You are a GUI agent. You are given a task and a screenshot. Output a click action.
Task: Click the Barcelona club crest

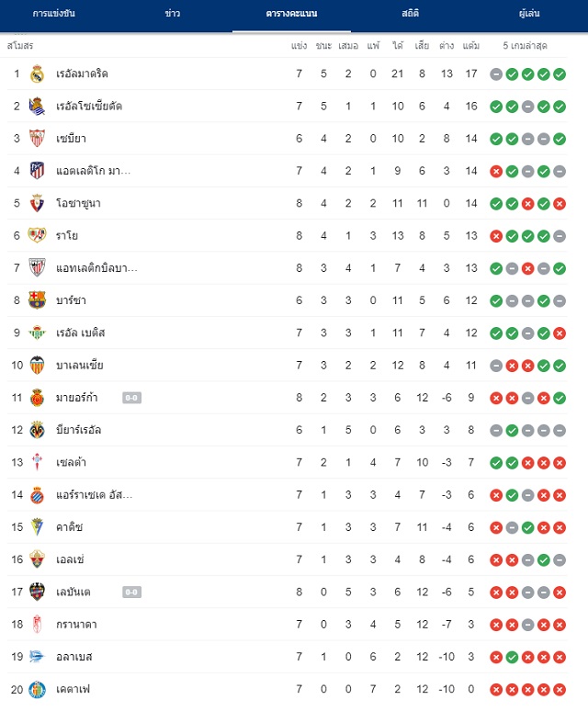coord(37,300)
